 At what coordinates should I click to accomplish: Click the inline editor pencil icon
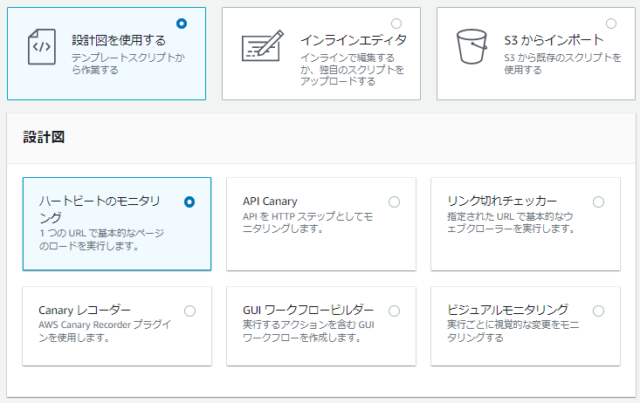coord(262,46)
